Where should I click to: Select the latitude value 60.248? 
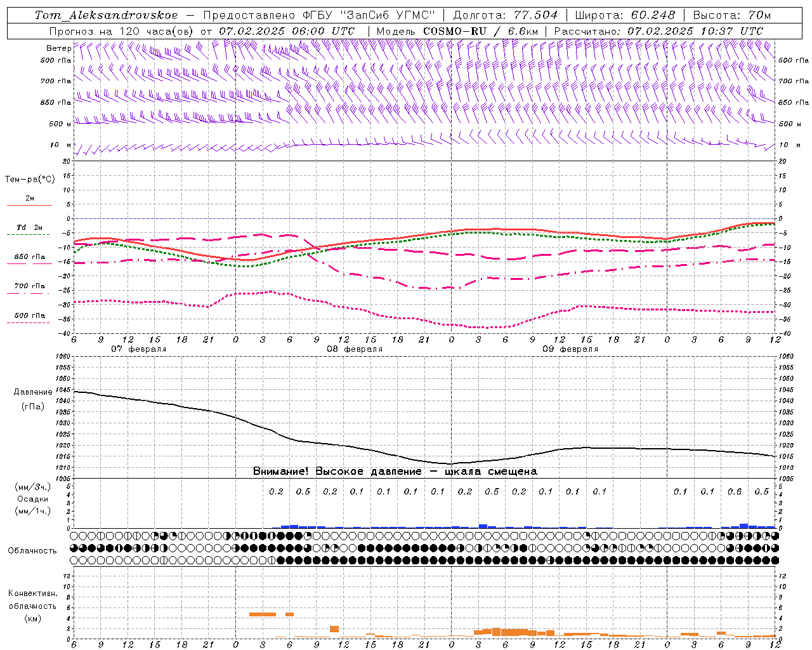(652, 15)
